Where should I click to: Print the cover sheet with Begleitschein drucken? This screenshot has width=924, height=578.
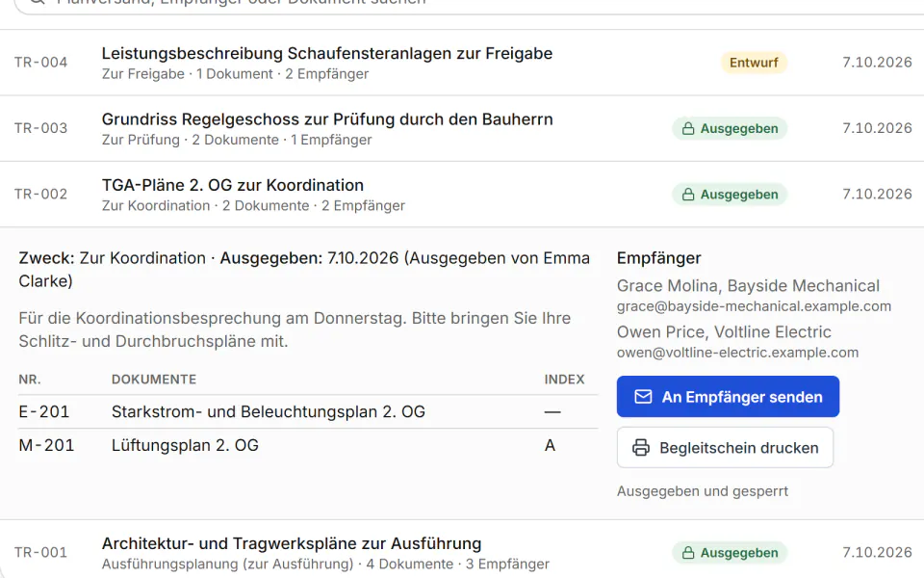[725, 448]
